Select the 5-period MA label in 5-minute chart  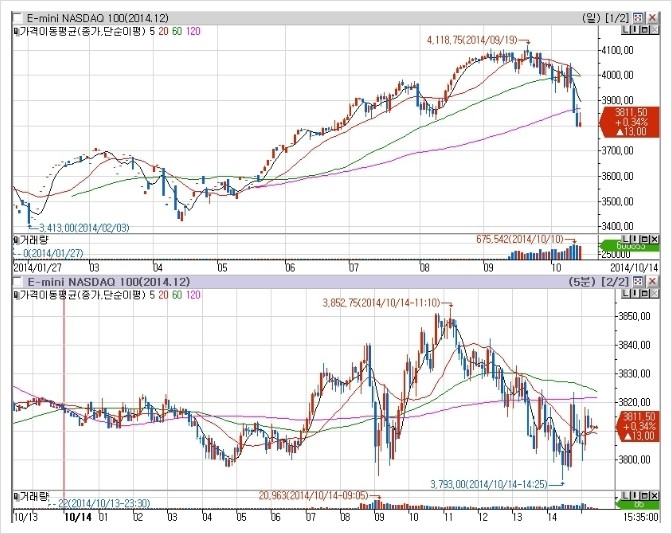click(x=153, y=295)
